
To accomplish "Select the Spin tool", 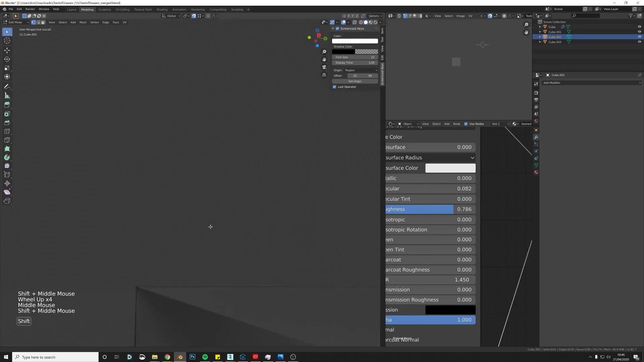I will pos(7,157).
